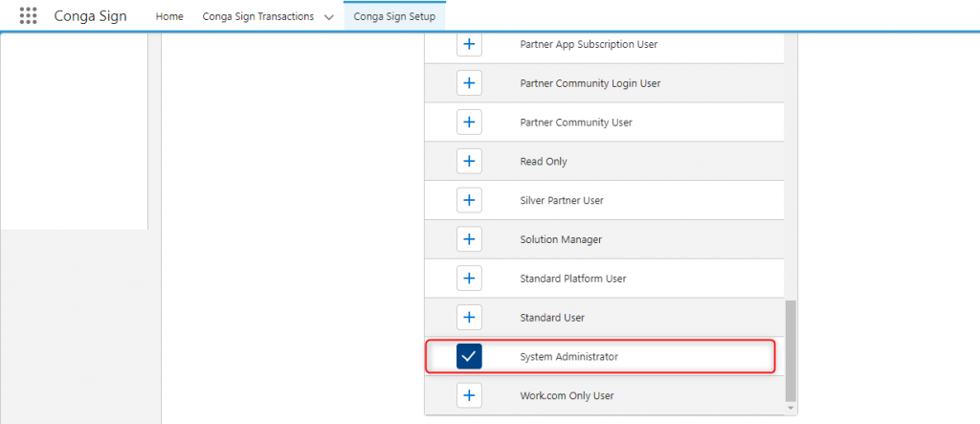Open the App Launcher grid icon
The width and height of the screenshot is (980, 424).
pyautogui.click(x=28, y=16)
